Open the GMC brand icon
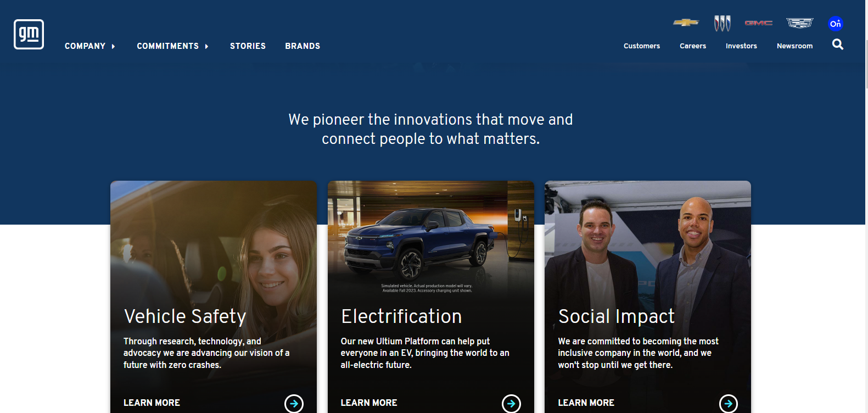The height and width of the screenshot is (413, 868). pos(758,23)
